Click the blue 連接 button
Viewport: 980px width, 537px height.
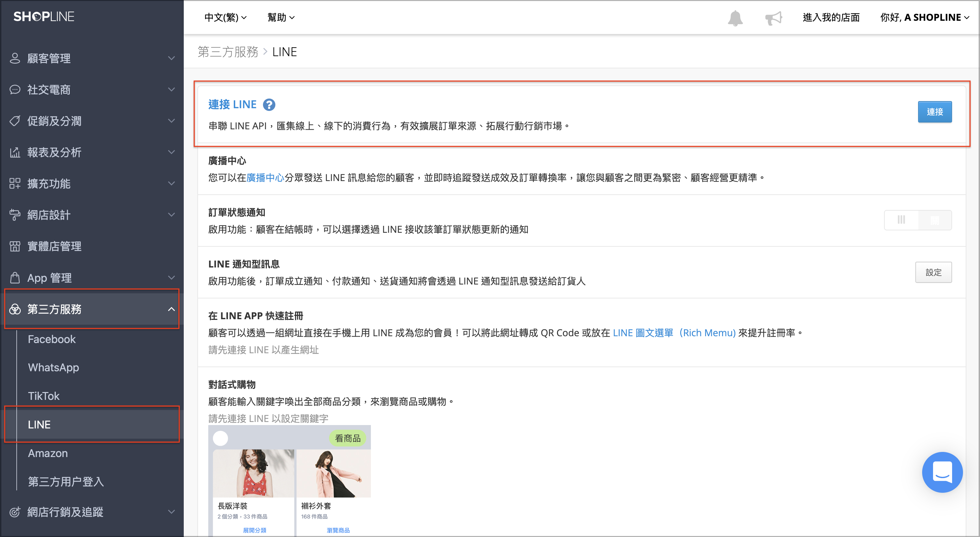pos(935,112)
